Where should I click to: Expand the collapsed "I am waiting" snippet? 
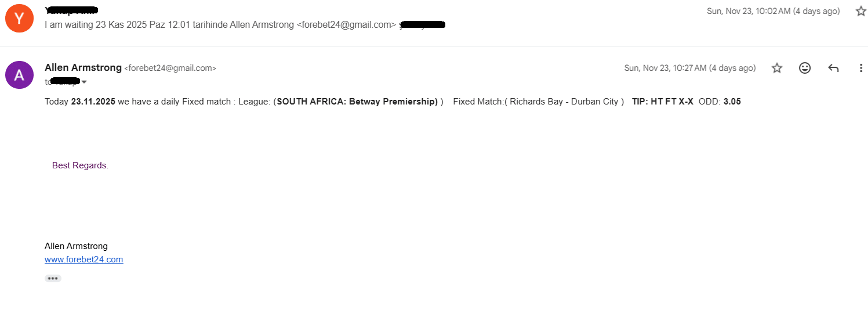click(220, 25)
